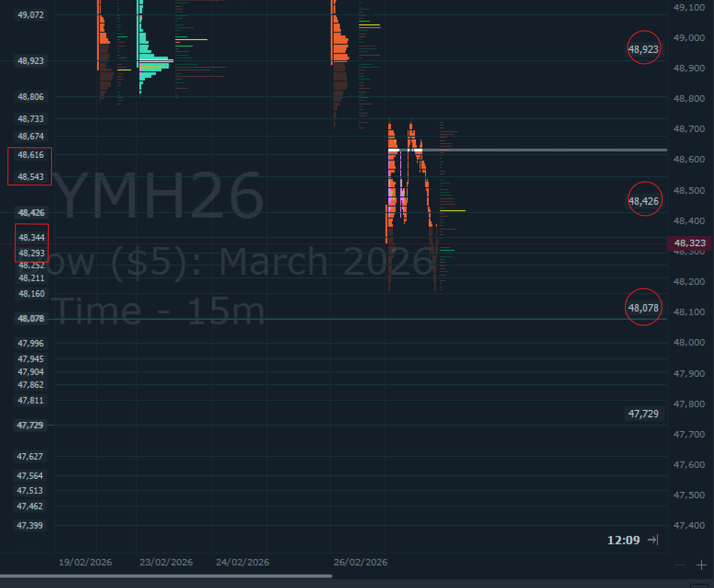Select the circled 48,078 label on right
This screenshot has width=714, height=588.
pyautogui.click(x=643, y=308)
